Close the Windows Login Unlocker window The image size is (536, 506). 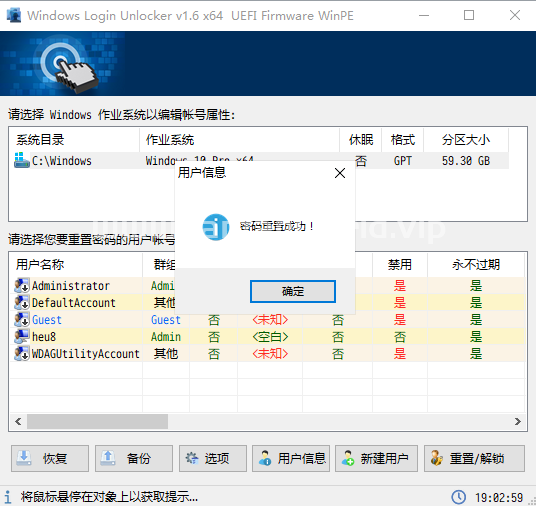pyautogui.click(x=514, y=15)
